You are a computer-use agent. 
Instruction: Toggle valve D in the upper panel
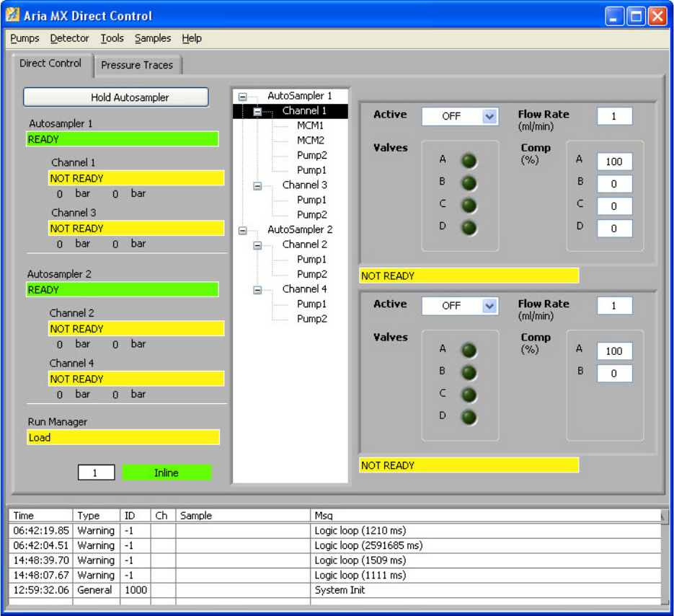click(469, 227)
